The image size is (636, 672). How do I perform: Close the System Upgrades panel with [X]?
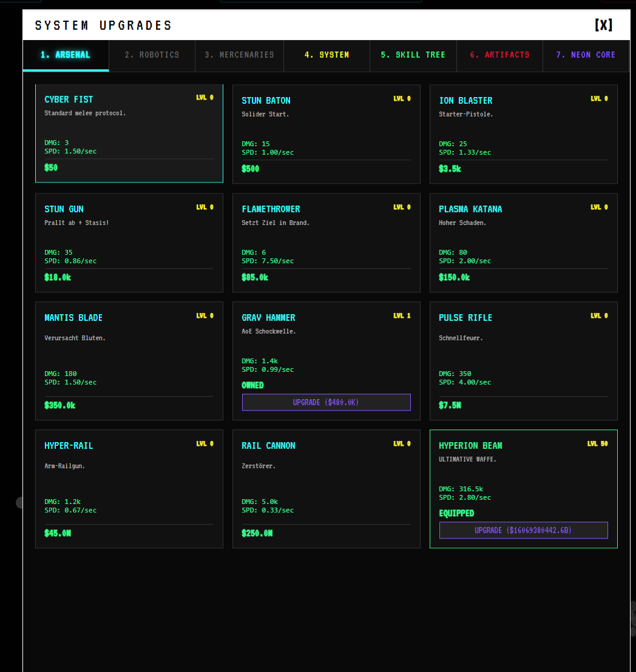point(603,25)
